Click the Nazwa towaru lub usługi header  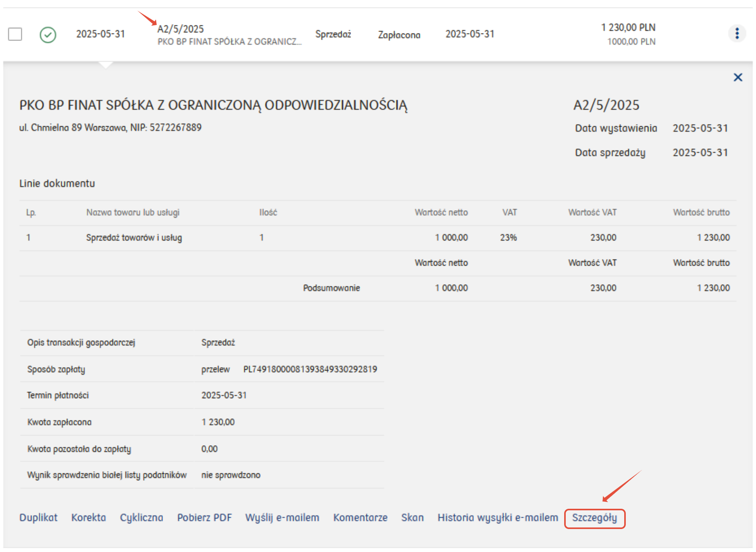click(x=133, y=212)
